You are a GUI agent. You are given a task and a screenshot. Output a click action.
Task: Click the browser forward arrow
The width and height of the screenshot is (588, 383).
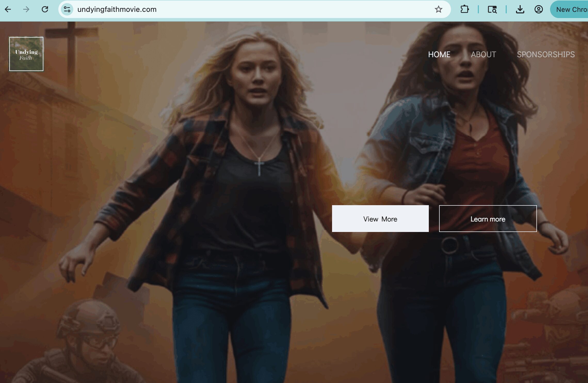(x=26, y=10)
